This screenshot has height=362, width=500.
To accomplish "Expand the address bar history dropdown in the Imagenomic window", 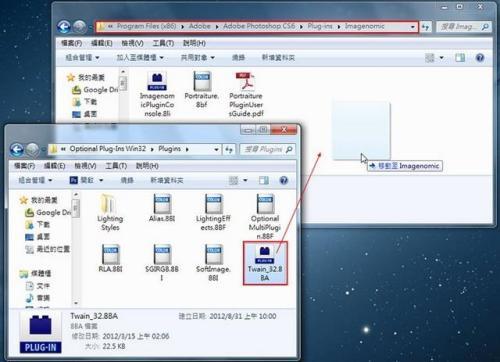I will (x=413, y=27).
